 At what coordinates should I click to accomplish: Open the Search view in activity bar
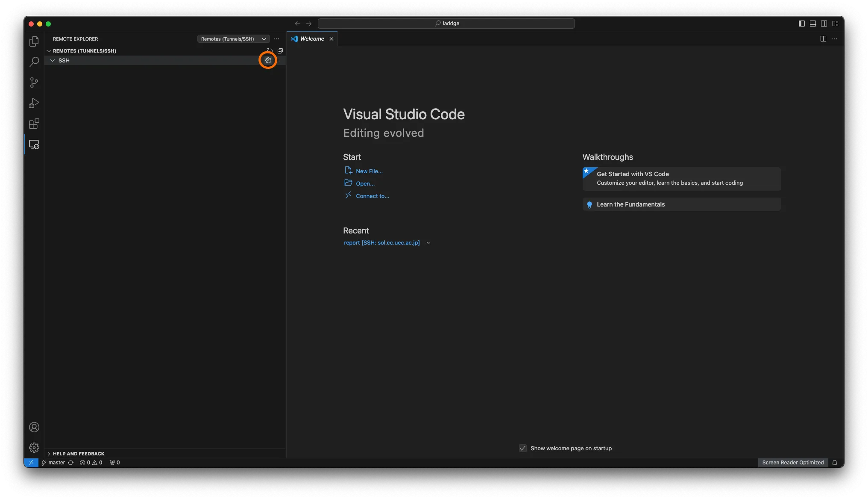(x=34, y=62)
